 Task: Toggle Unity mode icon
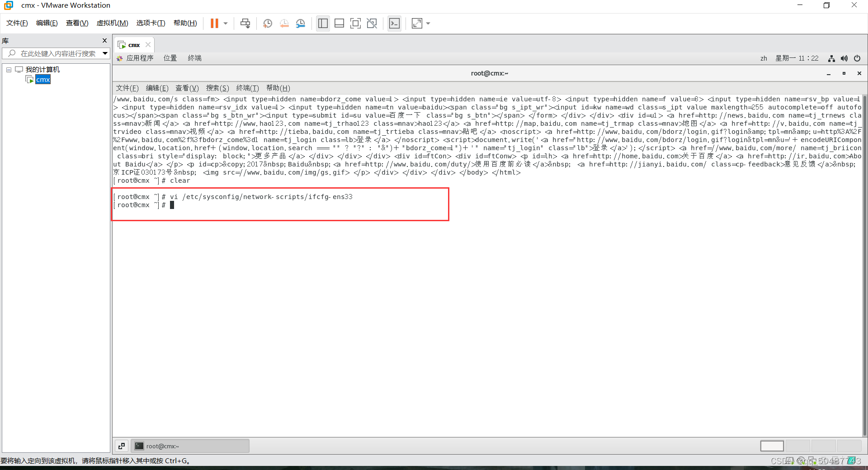[x=372, y=24]
